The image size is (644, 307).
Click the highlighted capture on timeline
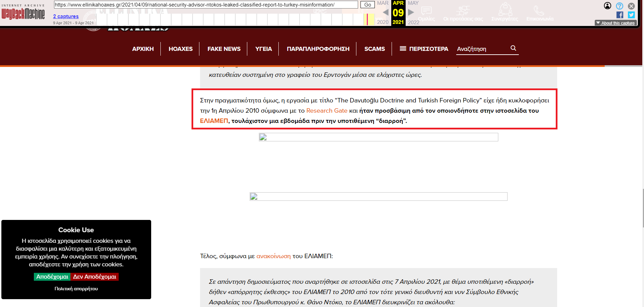click(x=368, y=19)
